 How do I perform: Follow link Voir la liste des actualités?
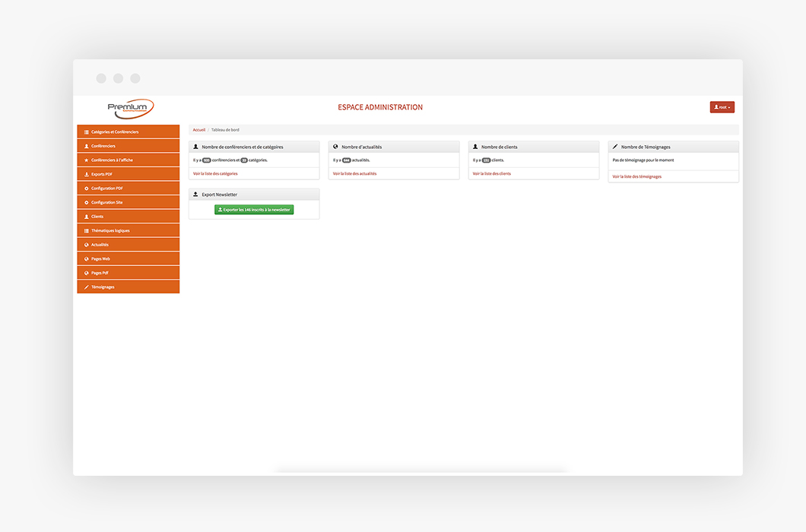354,174
